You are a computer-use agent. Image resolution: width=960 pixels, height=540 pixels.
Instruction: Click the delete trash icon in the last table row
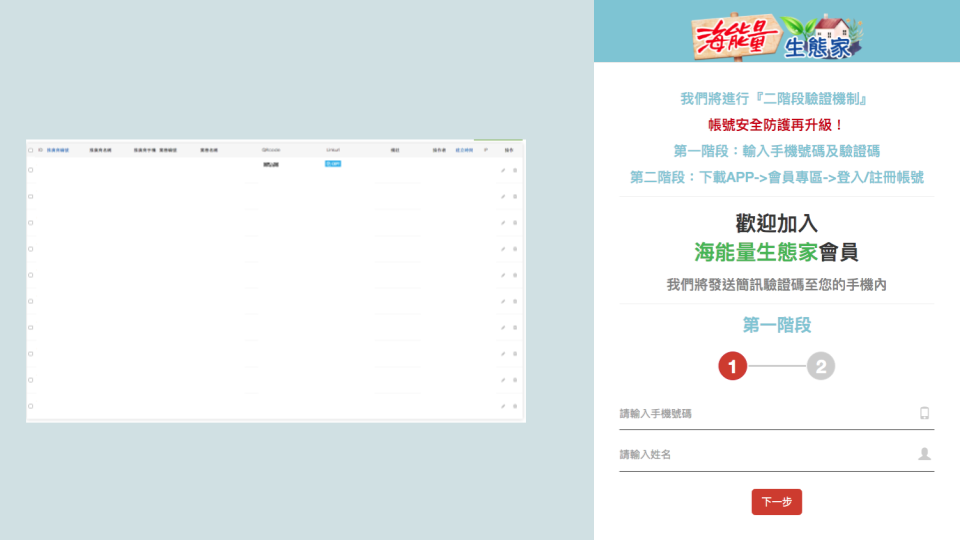(515, 406)
